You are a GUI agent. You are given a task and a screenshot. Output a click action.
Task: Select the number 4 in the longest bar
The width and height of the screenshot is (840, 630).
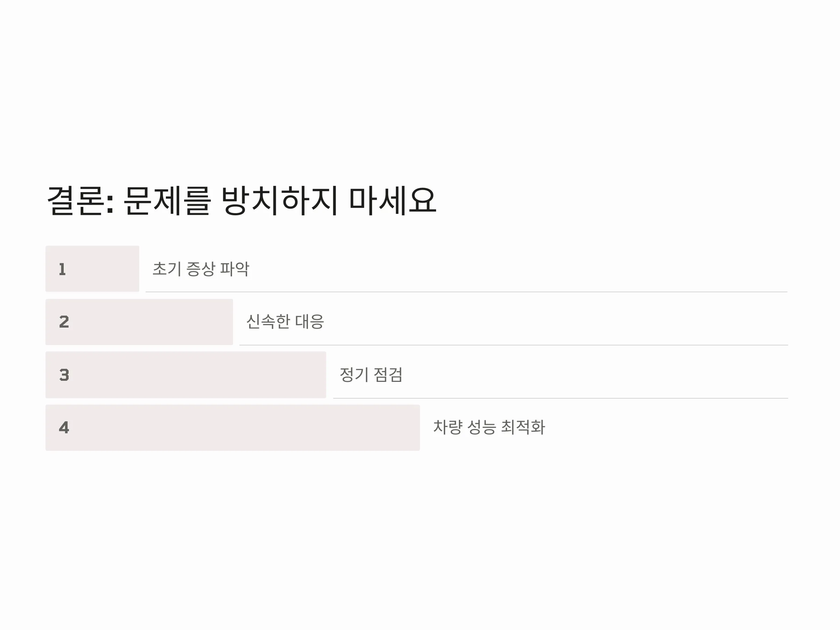[x=64, y=428]
